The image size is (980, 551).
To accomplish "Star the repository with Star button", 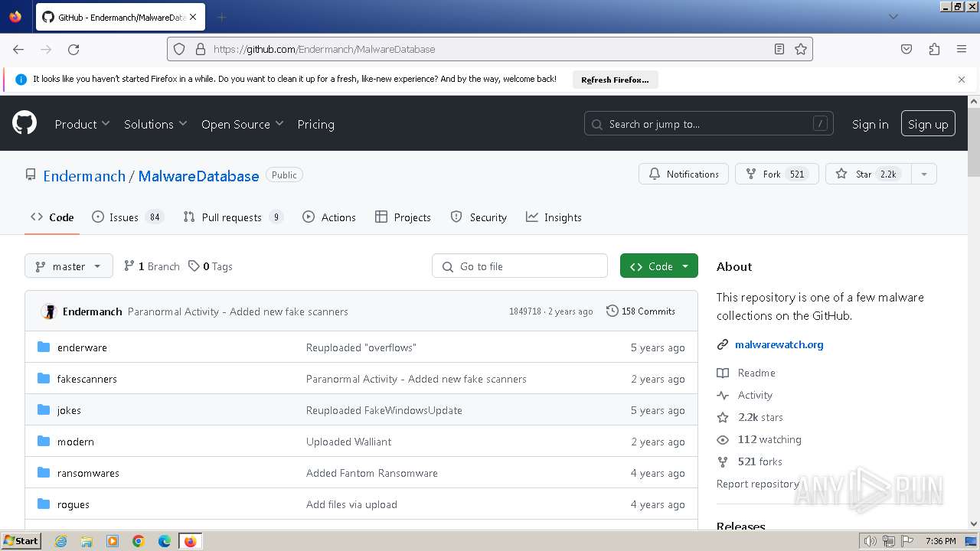I will (x=869, y=174).
